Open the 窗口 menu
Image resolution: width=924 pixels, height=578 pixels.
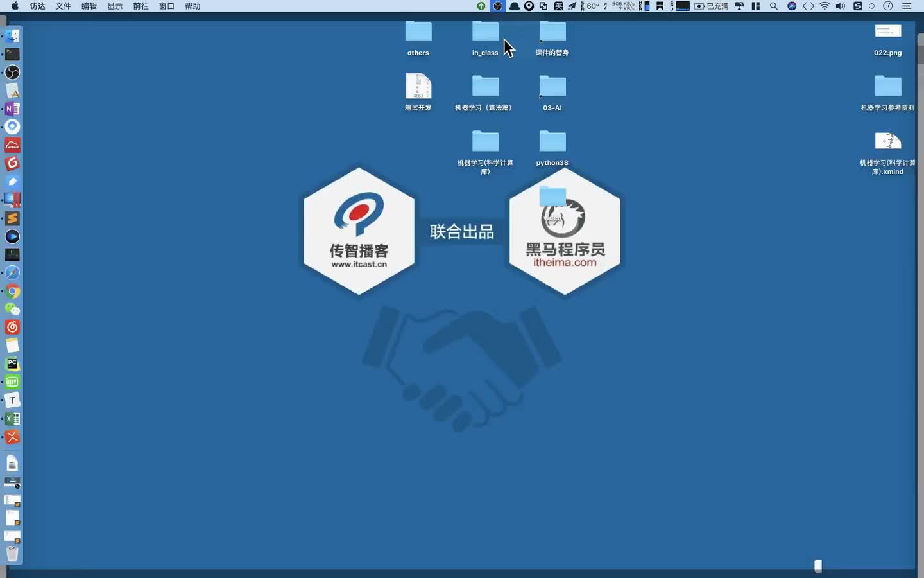(x=166, y=6)
